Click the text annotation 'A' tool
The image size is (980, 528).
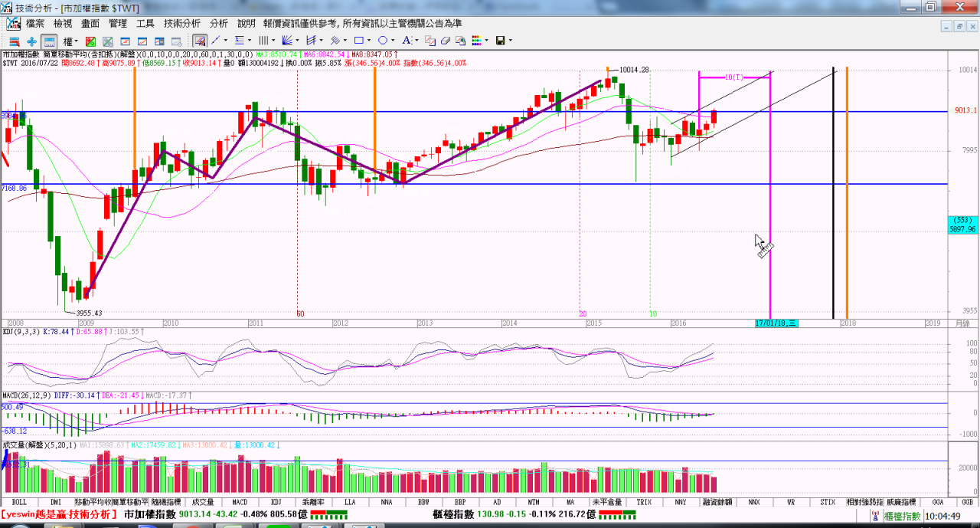(407, 41)
